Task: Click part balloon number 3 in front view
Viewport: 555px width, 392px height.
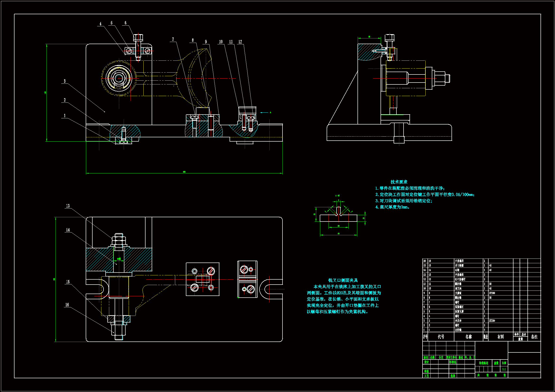Action: 65,81
